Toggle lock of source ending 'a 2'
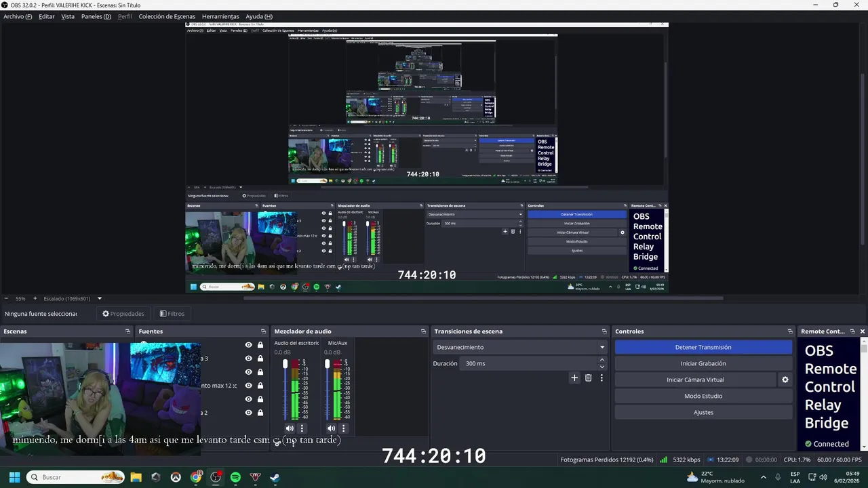Viewport: 868px width, 488px height. point(260,413)
